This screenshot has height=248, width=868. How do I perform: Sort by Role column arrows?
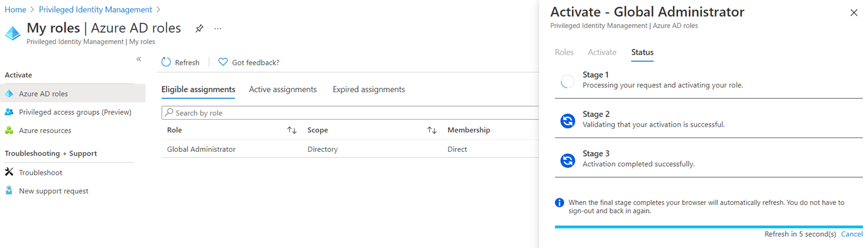click(x=292, y=131)
